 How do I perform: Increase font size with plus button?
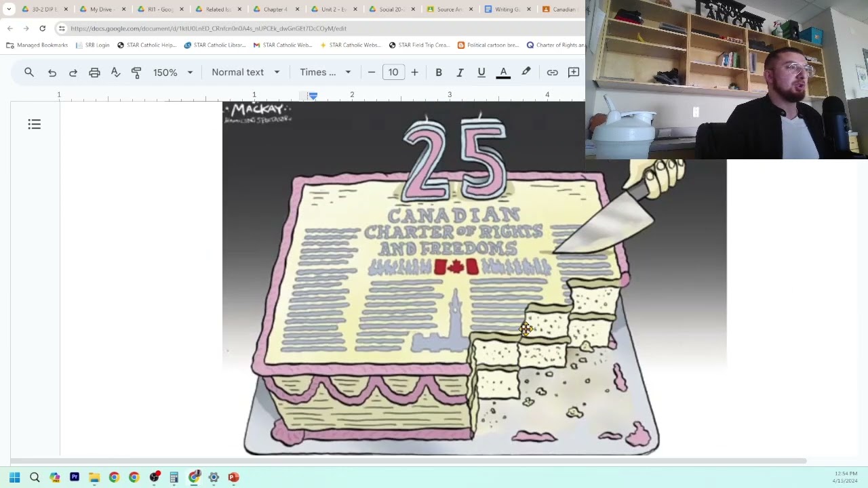tap(414, 73)
